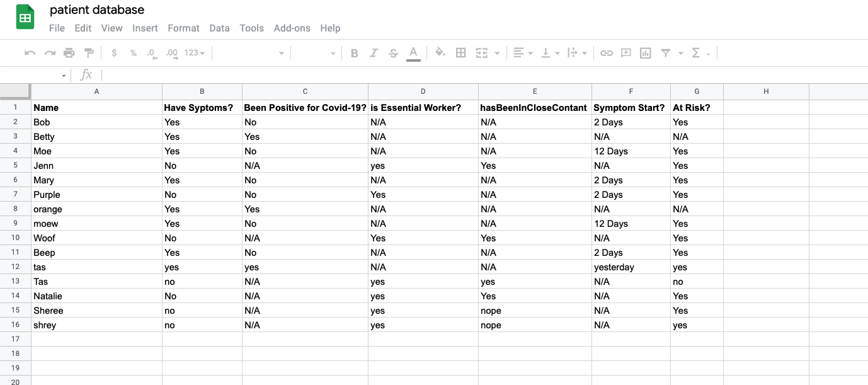Insert a link
The image size is (868, 385).
(606, 54)
